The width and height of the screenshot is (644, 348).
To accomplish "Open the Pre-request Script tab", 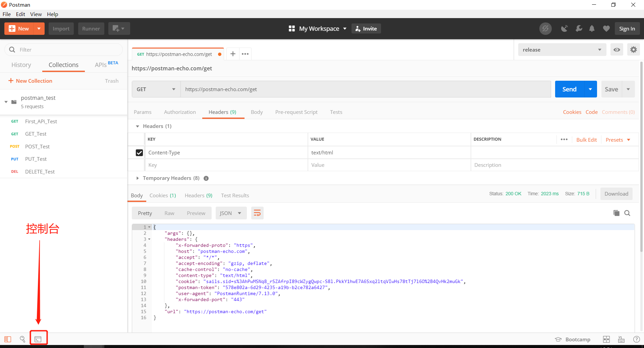I will 296,112.
